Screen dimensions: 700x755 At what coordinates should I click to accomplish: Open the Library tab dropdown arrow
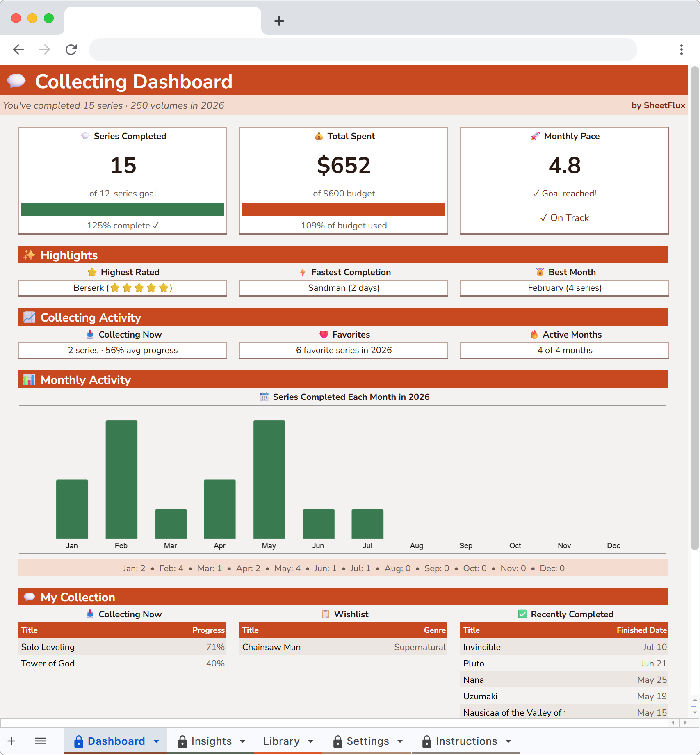[310, 741]
